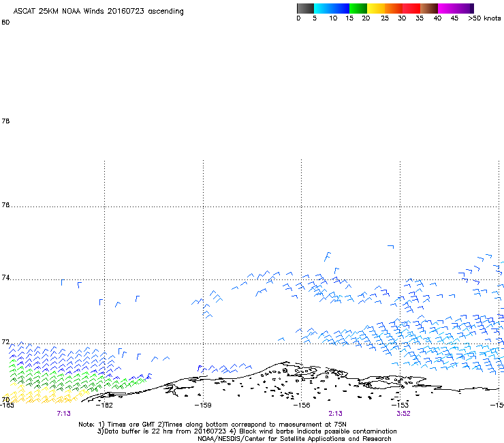Click the latitude axis label '72'
This screenshot has width=504, height=443.
[x=5, y=342]
